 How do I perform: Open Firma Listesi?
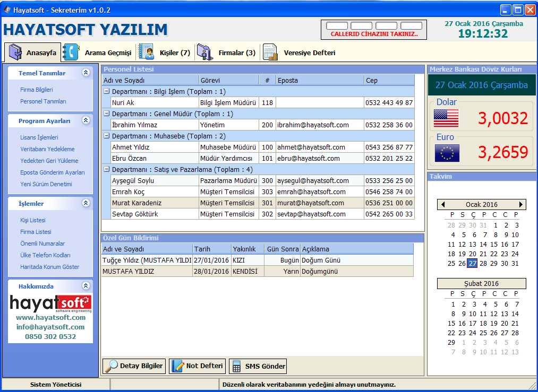[x=36, y=232]
